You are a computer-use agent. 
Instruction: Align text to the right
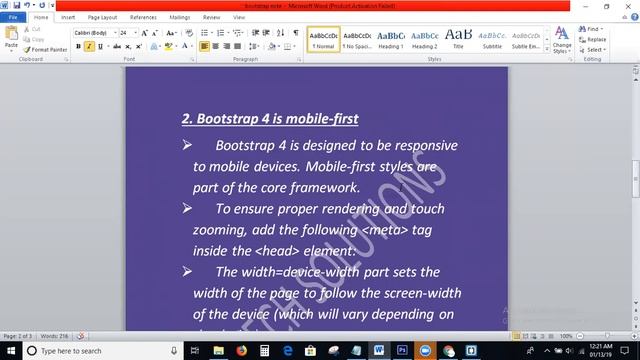point(227,47)
